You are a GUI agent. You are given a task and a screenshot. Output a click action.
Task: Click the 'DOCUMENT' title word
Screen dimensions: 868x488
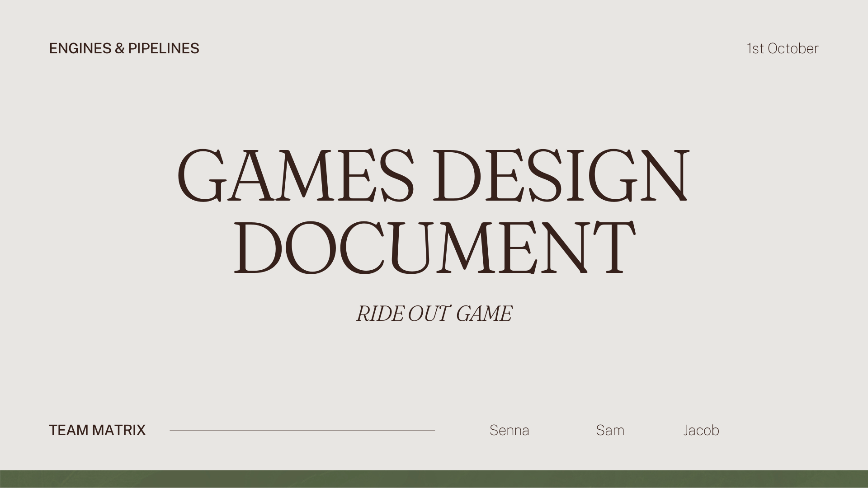434,248
